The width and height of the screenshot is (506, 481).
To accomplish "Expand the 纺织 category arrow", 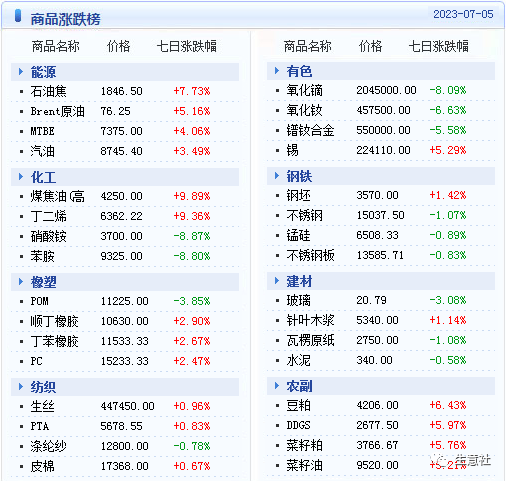I will coord(21,387).
